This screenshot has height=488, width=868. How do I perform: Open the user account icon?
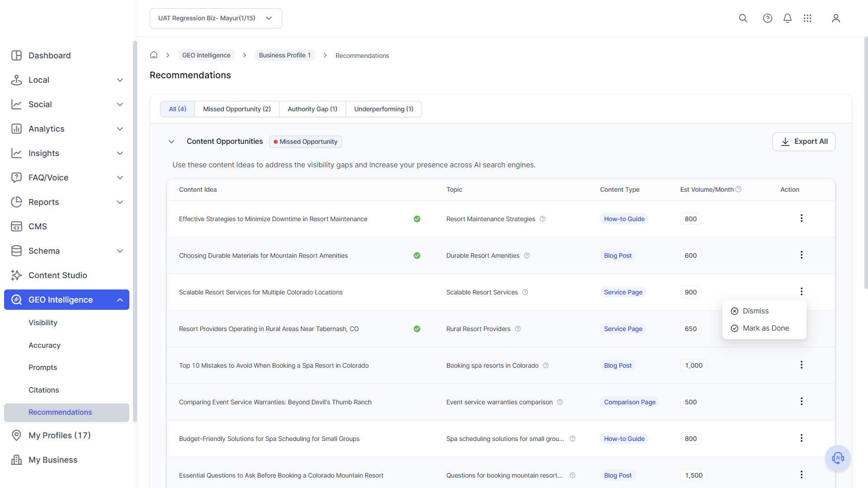point(836,18)
